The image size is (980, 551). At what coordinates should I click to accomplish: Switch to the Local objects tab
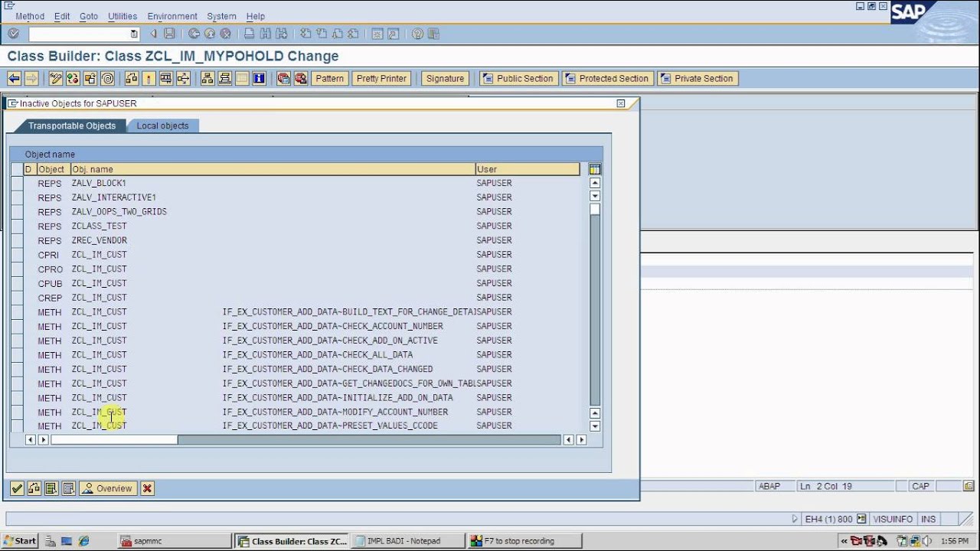162,126
